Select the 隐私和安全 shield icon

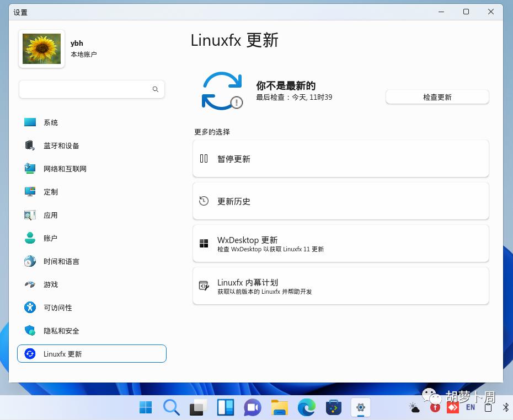pyautogui.click(x=30, y=331)
